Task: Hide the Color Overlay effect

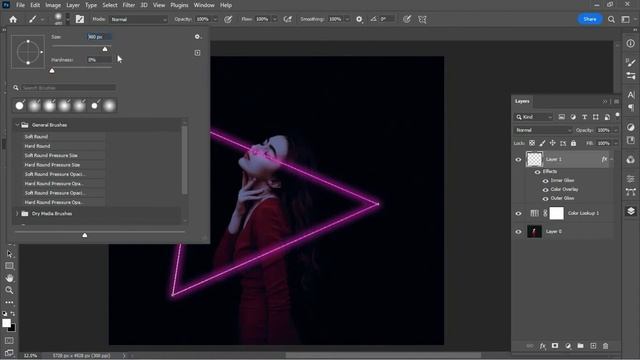Action: (x=545, y=190)
